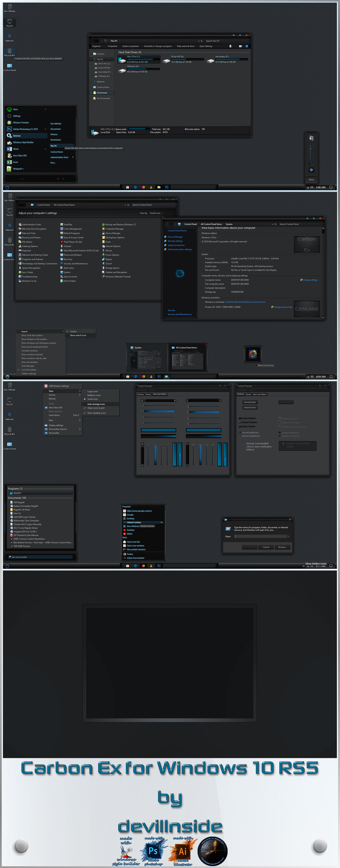Tick the Normal Checkbox in Control Preview
This screenshot has height=868, width=340.
pos(240,419)
